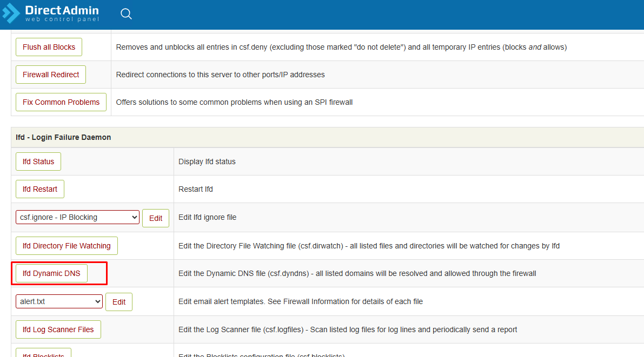The image size is (644, 357).
Task: Click the partially visible lfd Blocklists button
Action: (x=43, y=353)
